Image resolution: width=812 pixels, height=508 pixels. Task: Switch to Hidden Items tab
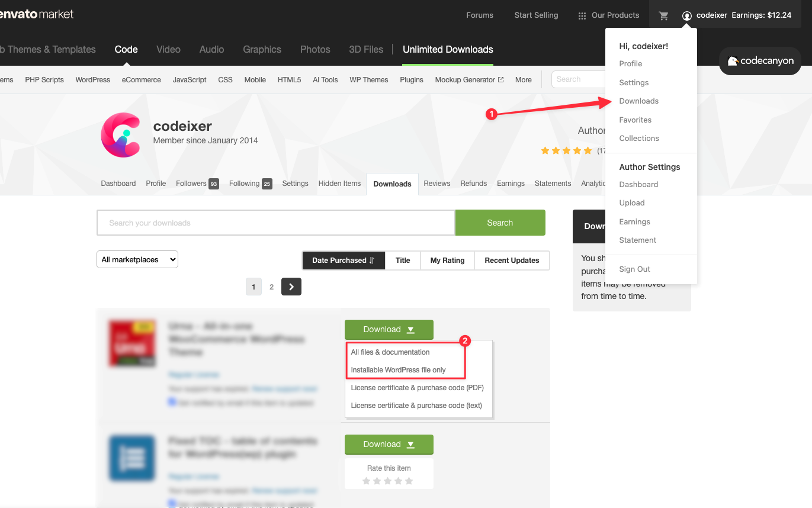[x=339, y=184]
